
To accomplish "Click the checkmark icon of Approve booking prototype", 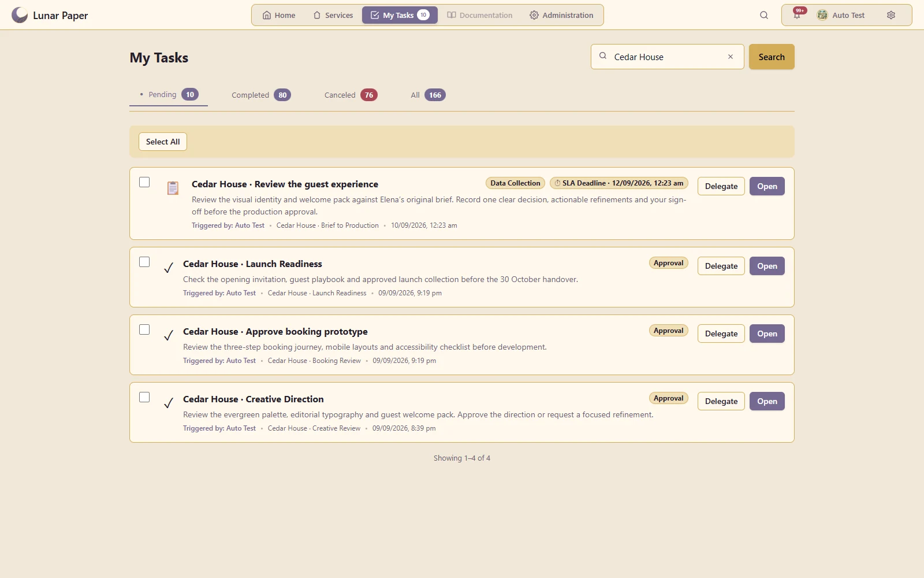I will coord(169,335).
